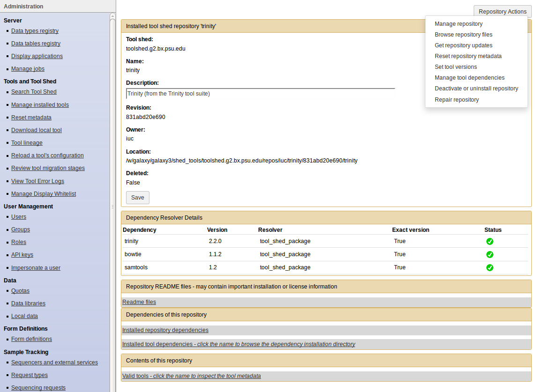
Task: Open Form definitions link
Action: click(x=31, y=339)
